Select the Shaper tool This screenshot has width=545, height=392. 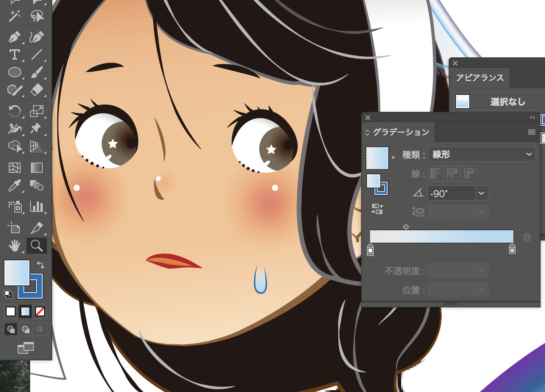tap(15, 90)
